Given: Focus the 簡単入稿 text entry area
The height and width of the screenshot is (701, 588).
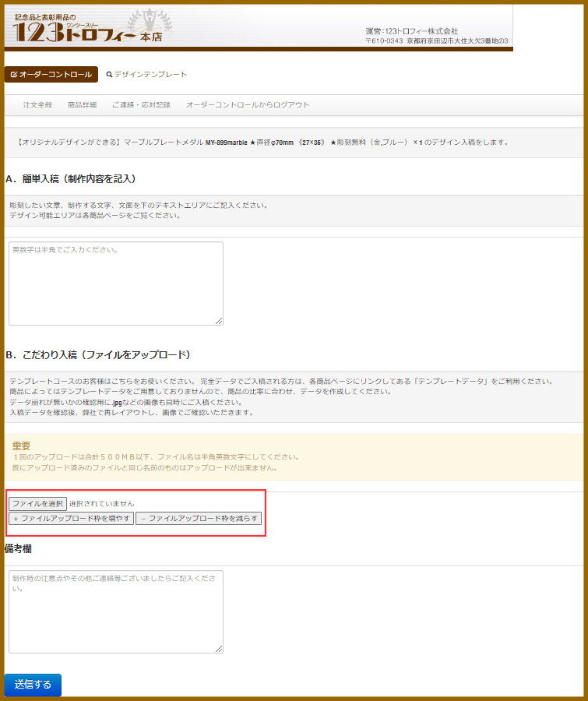Looking at the screenshot, I should (x=115, y=284).
